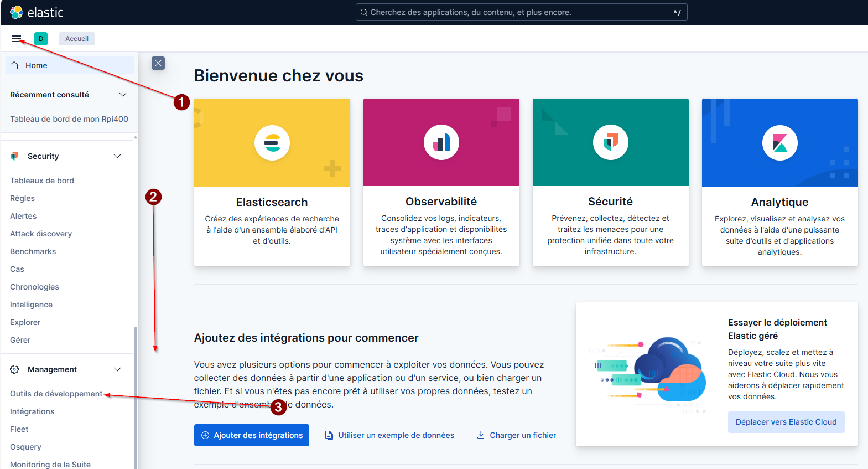The width and height of the screenshot is (868, 469).
Task: Collapse the Management section chevron
Action: click(x=117, y=369)
